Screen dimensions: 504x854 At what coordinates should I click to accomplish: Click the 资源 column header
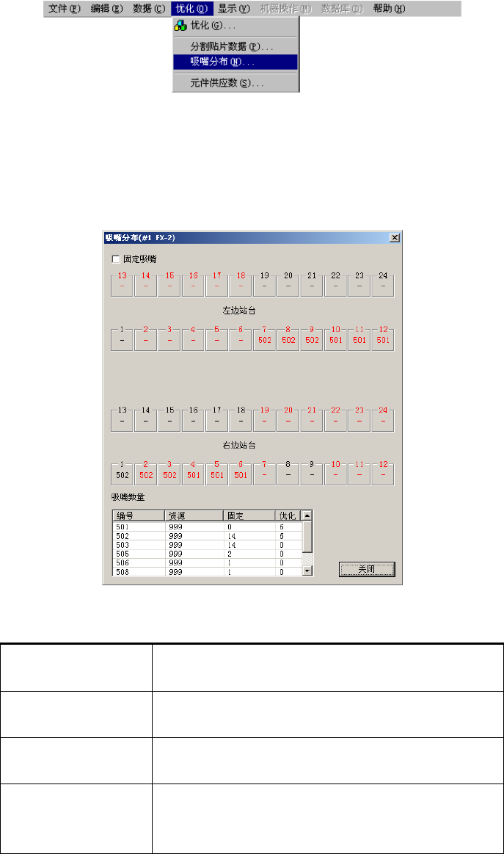(194, 515)
